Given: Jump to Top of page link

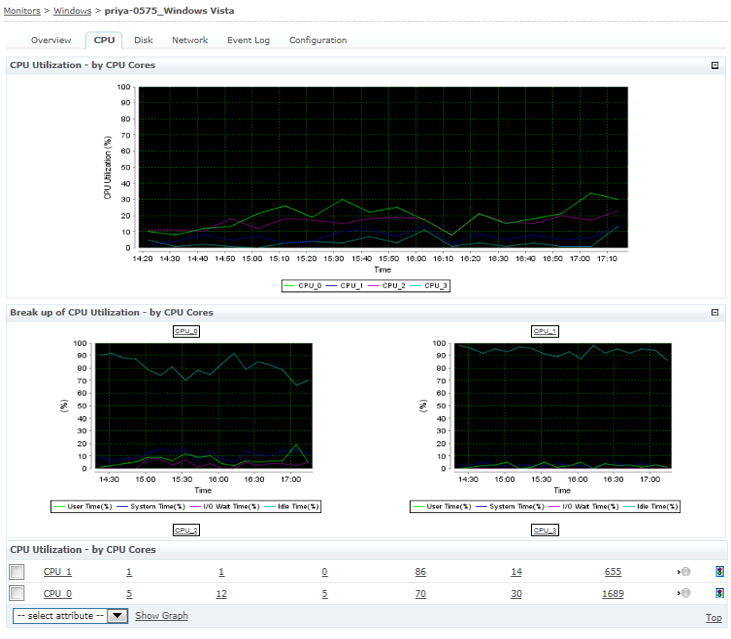Looking at the screenshot, I should tap(713, 618).
